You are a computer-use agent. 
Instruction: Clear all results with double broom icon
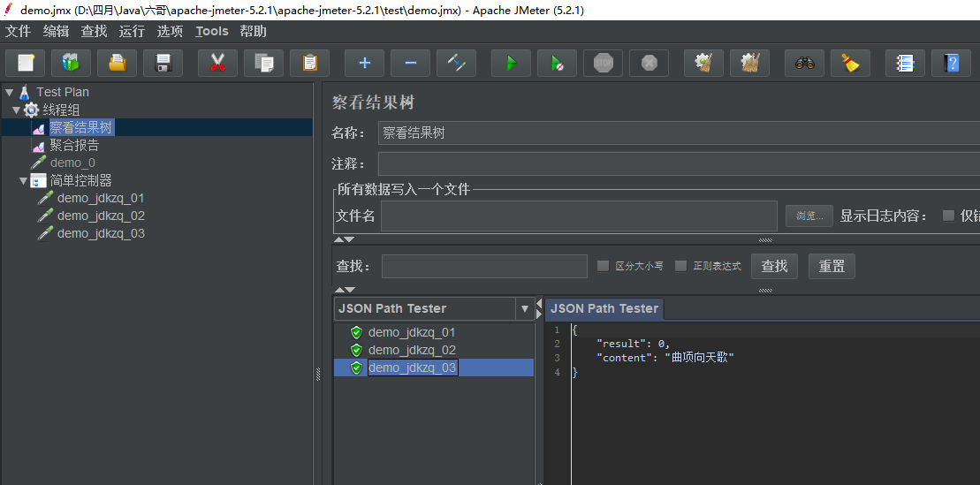(750, 63)
